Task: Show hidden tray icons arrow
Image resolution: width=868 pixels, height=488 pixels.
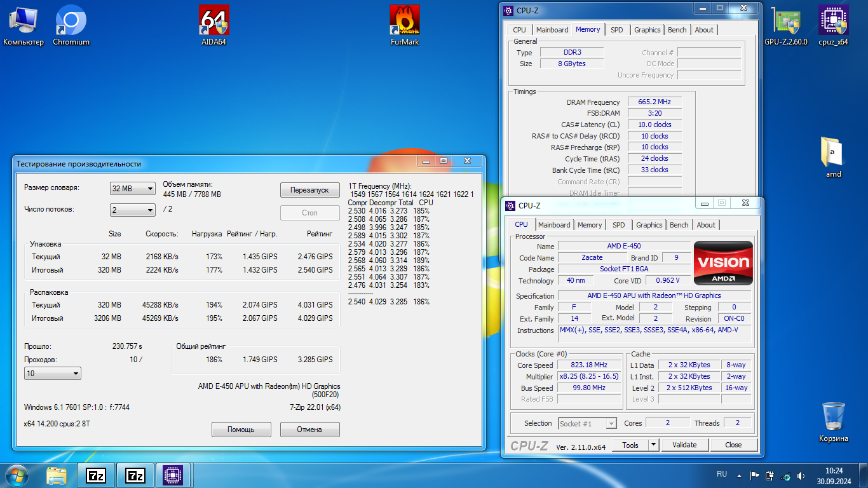Action: 740,475
